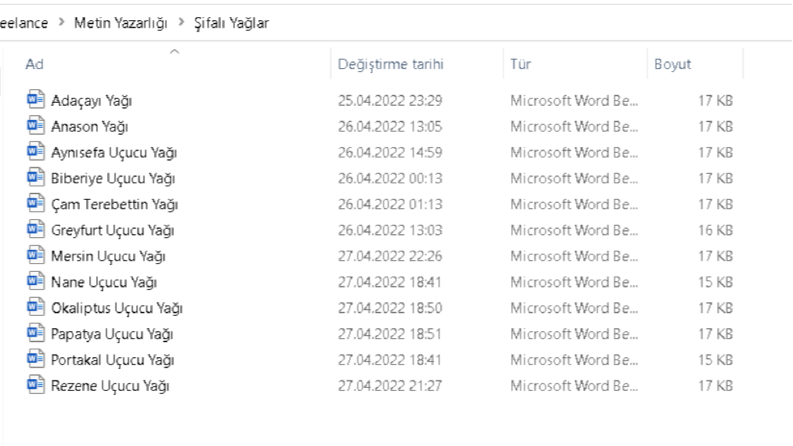Click Word icon beside Greyfurt Uçucu Yağı
The height and width of the screenshot is (446, 793).
point(35,229)
